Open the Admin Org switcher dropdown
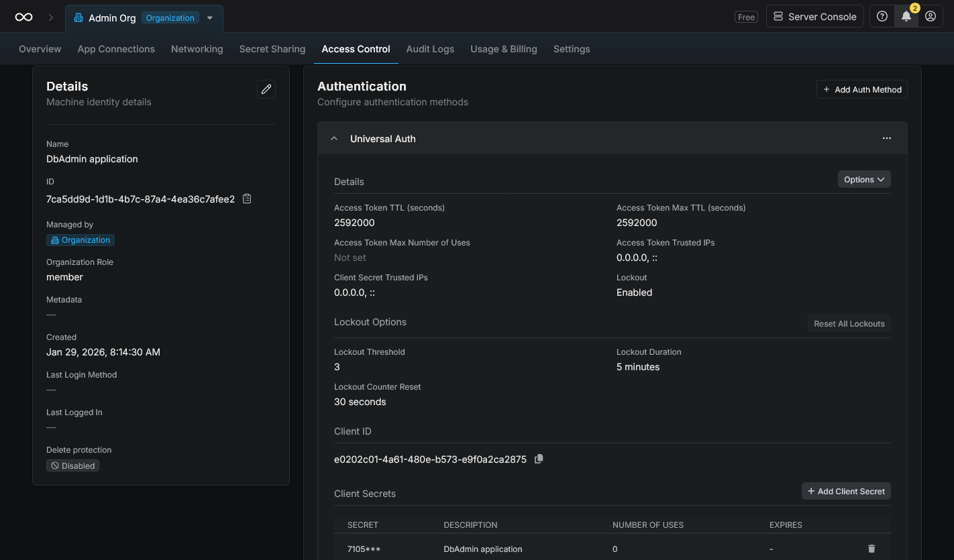Image resolution: width=954 pixels, height=560 pixels. click(x=210, y=18)
